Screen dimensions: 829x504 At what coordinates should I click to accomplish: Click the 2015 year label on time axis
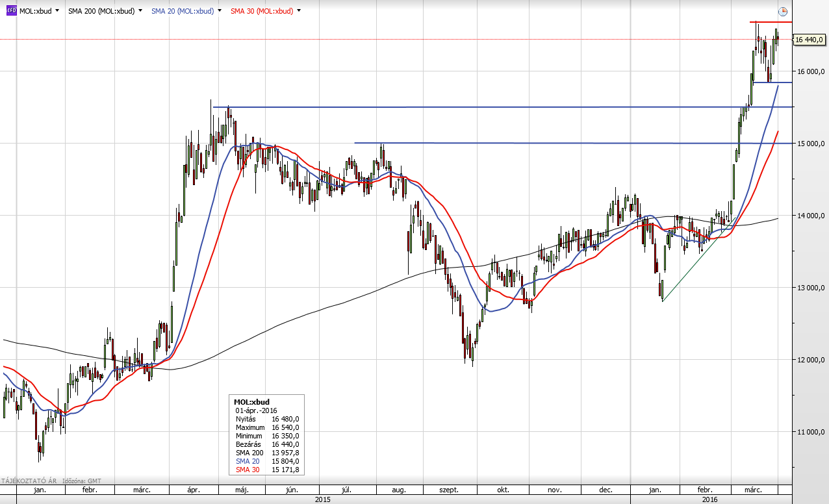tap(323, 499)
